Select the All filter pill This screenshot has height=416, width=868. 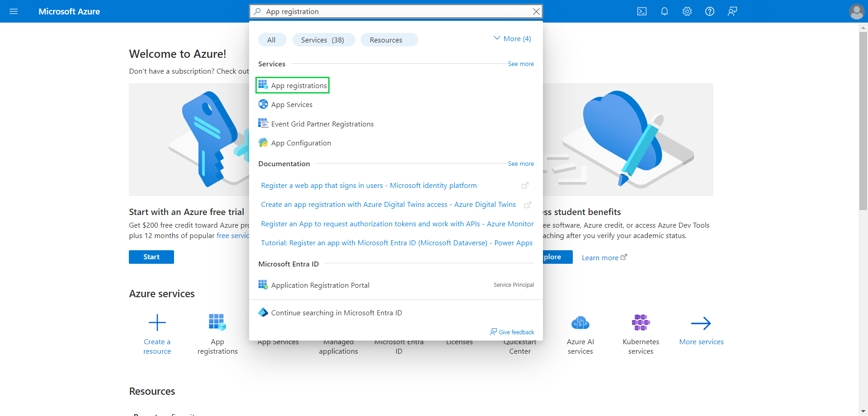tap(271, 40)
